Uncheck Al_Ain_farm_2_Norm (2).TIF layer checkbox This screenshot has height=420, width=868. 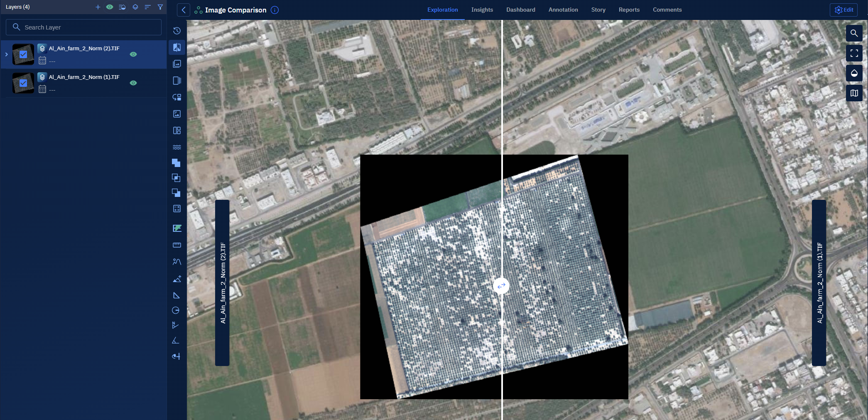(x=23, y=54)
